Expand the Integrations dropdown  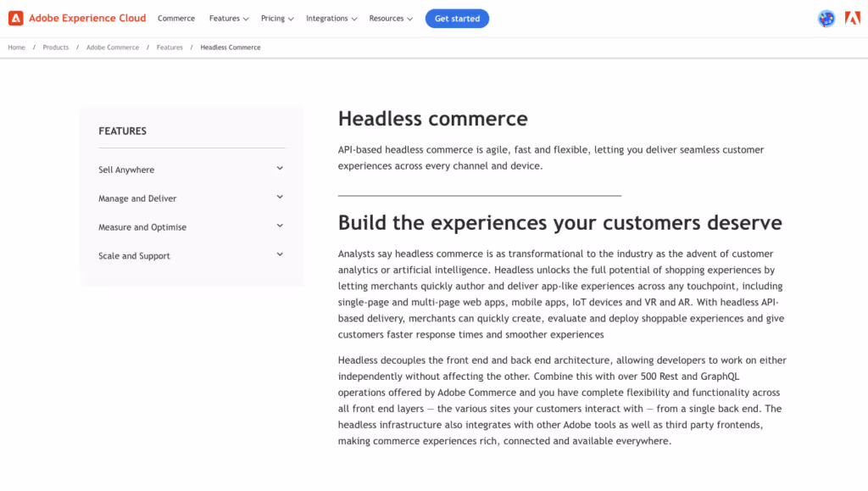pyautogui.click(x=331, y=18)
